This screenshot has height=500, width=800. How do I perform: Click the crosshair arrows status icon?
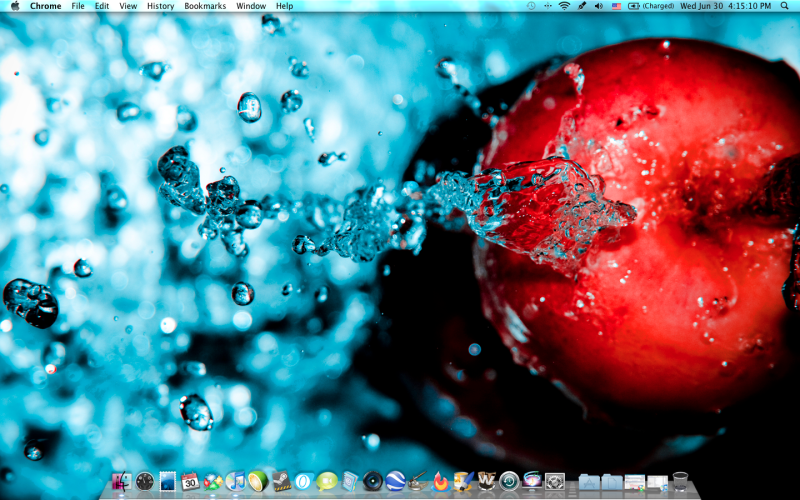point(547,6)
